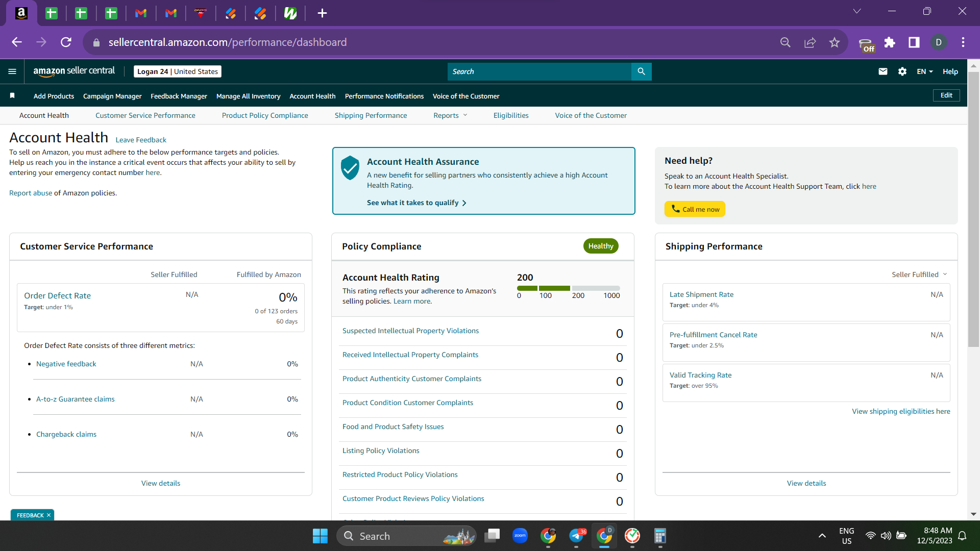
Task: Switch to the first Gmail browser tab
Action: 141,13
